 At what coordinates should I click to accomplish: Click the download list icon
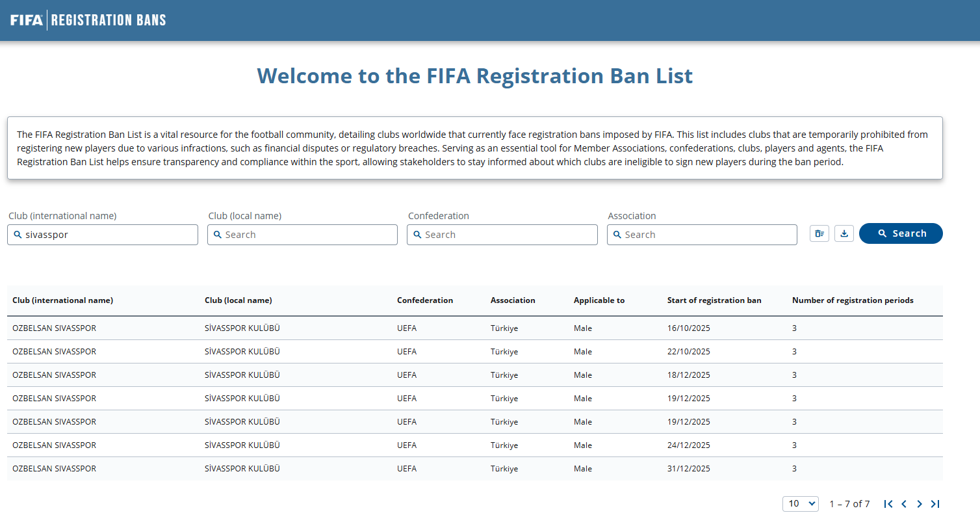[844, 233]
